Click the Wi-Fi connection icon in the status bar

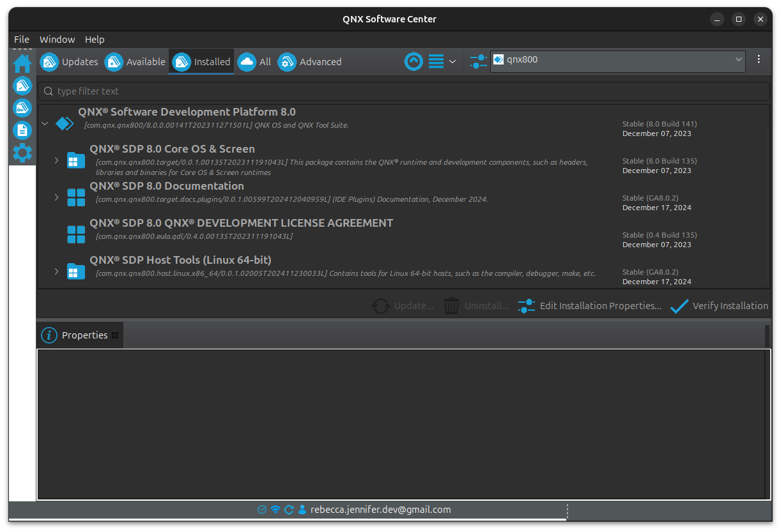click(275, 510)
